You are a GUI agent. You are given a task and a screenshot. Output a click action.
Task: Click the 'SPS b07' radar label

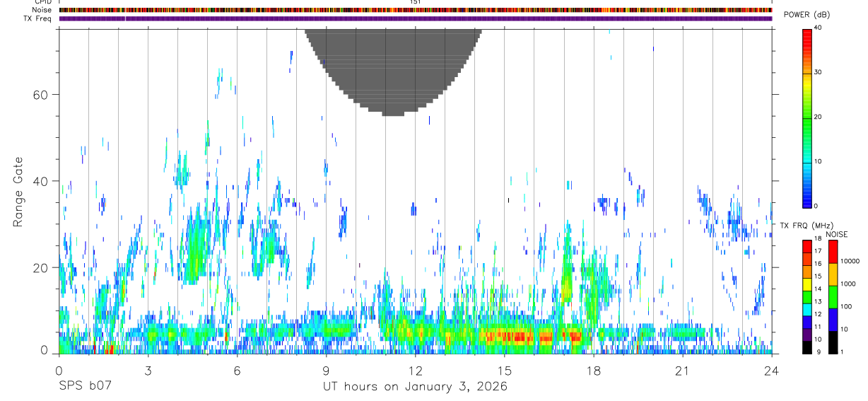(85, 386)
